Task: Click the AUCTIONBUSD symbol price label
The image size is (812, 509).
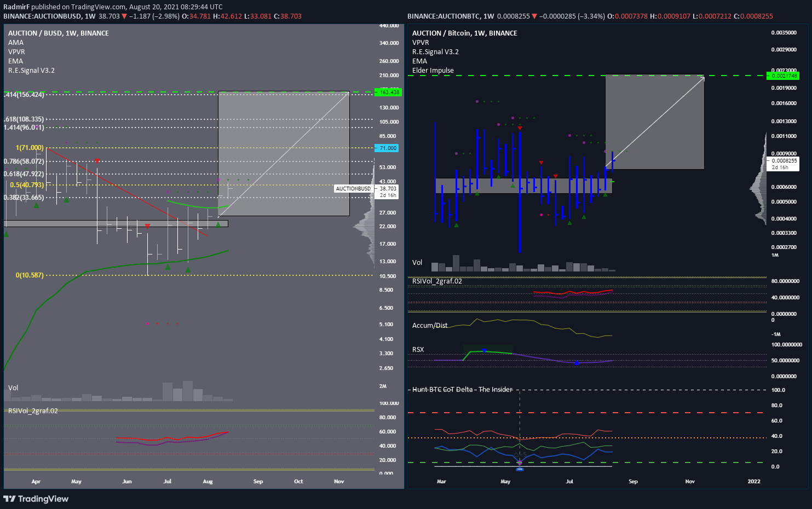Action: (x=353, y=189)
